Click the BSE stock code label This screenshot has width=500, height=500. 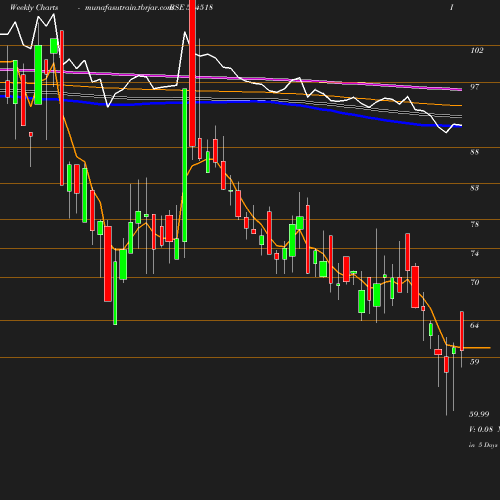coord(191,7)
